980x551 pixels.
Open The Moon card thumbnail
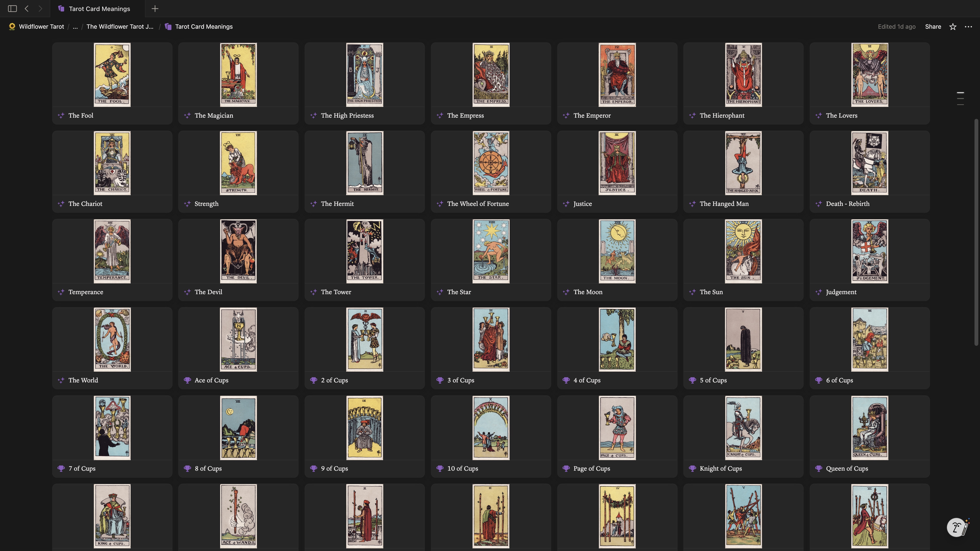coord(617,251)
